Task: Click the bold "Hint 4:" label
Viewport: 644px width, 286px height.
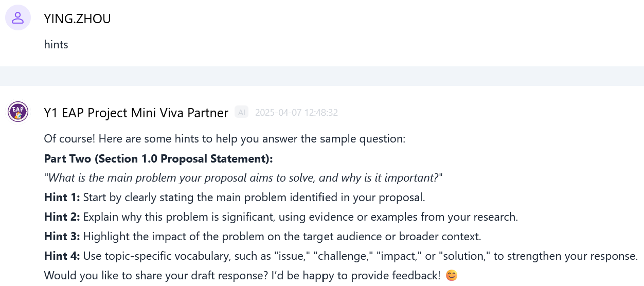Action: pos(62,256)
